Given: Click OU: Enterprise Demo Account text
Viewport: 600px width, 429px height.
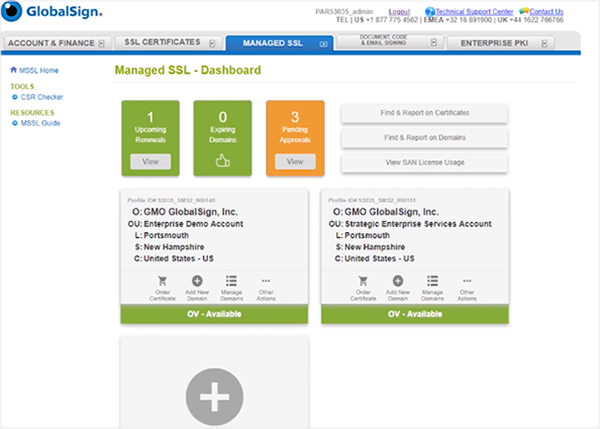Looking at the screenshot, I should [186, 224].
